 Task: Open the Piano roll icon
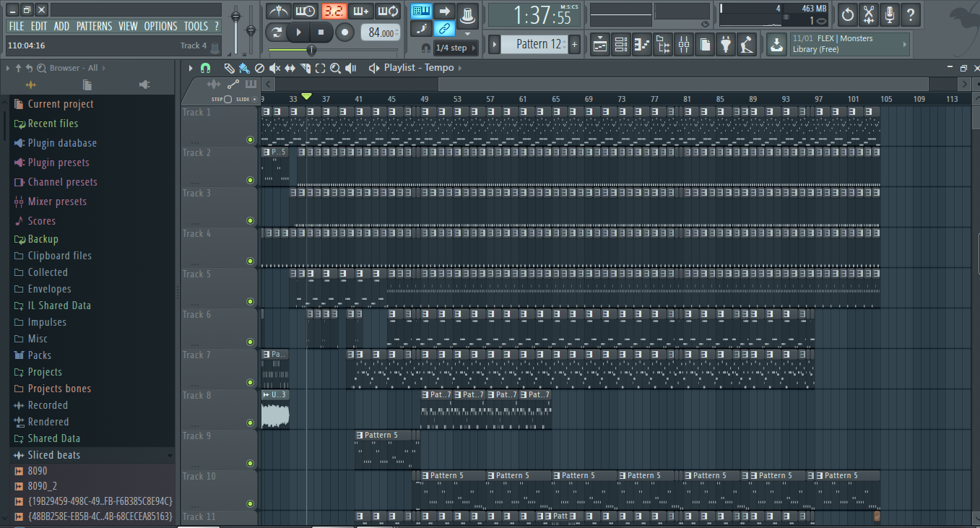click(x=641, y=45)
